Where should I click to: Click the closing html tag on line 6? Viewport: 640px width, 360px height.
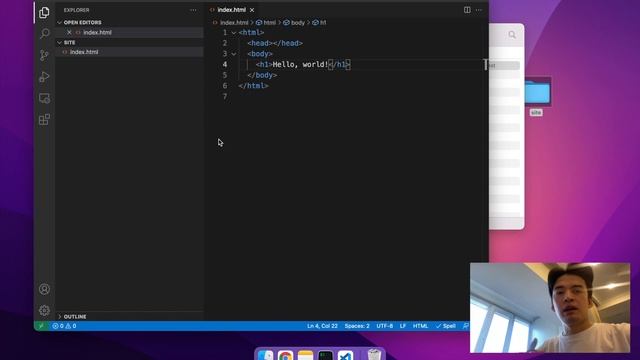coord(253,86)
